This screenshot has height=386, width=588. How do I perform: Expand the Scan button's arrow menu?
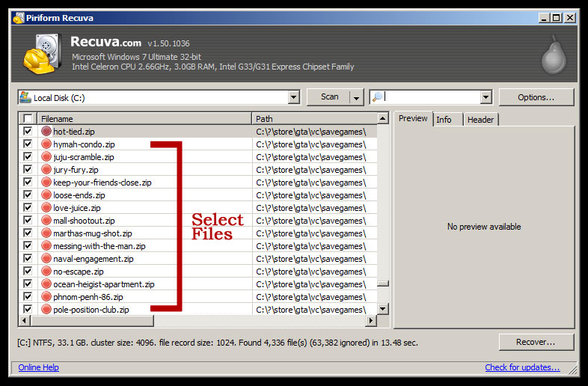[356, 97]
